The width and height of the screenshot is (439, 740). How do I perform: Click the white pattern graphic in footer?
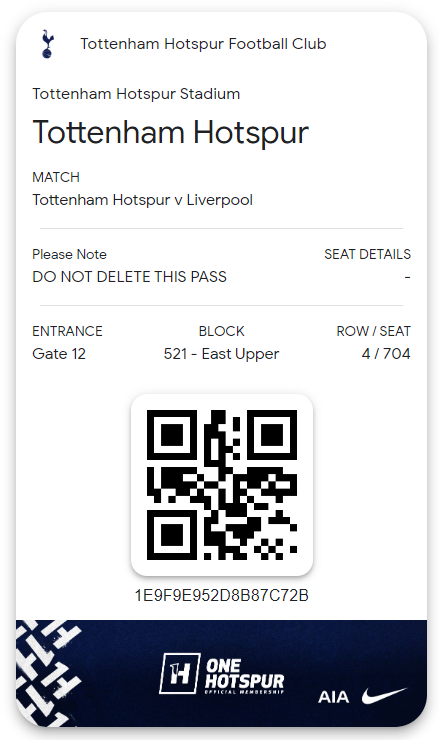47,673
